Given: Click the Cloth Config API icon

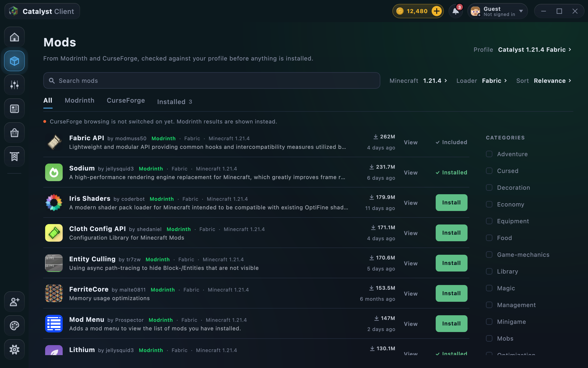Looking at the screenshot, I should [x=54, y=233].
